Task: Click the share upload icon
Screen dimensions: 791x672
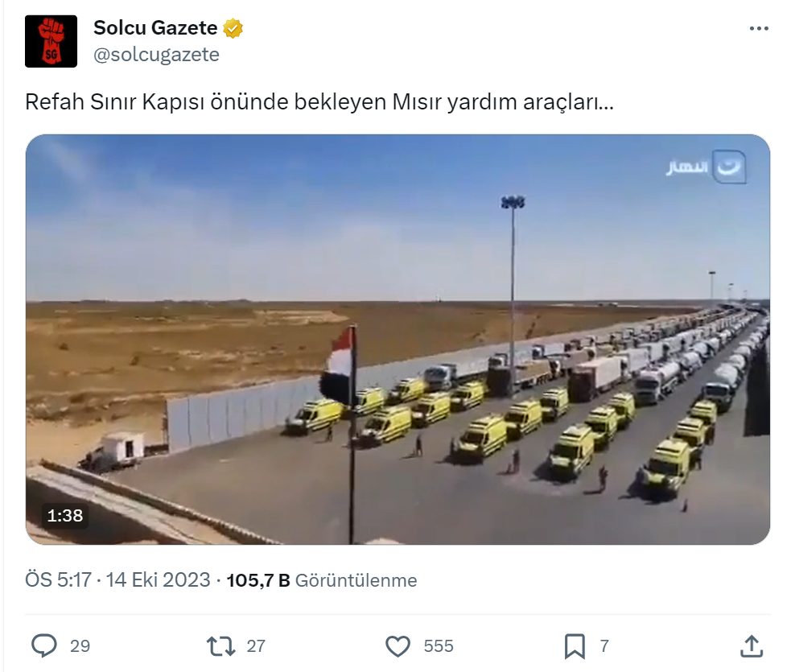Action: 751,646
